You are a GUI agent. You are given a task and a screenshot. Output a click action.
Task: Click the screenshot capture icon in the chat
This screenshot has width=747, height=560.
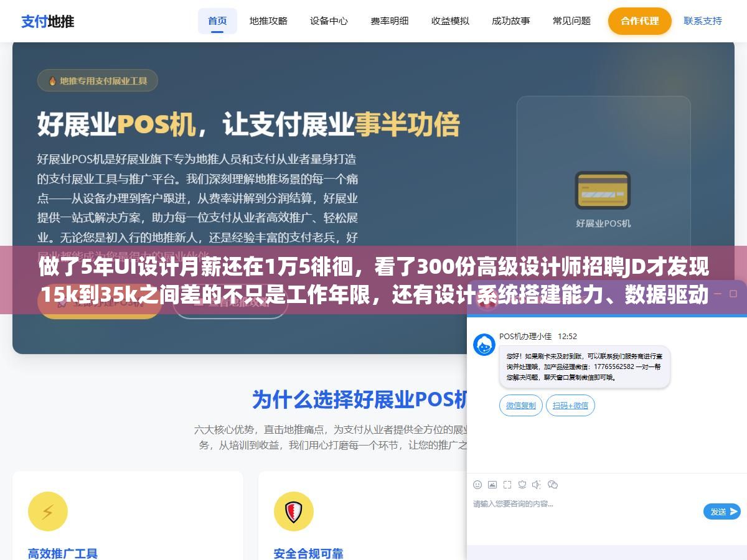click(507, 484)
